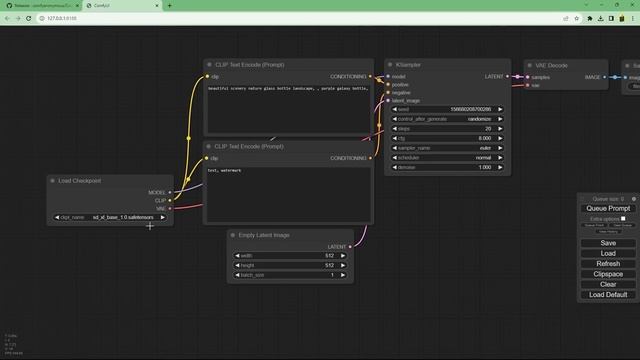Select next checkpoint with ckpt_name right arrow
Image resolution: width=640 pixels, height=360 pixels.
(162, 218)
